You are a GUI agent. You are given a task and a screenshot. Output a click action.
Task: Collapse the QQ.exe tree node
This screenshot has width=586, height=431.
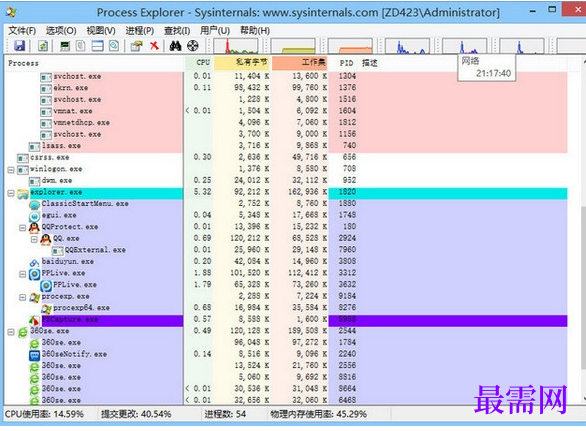pos(34,239)
